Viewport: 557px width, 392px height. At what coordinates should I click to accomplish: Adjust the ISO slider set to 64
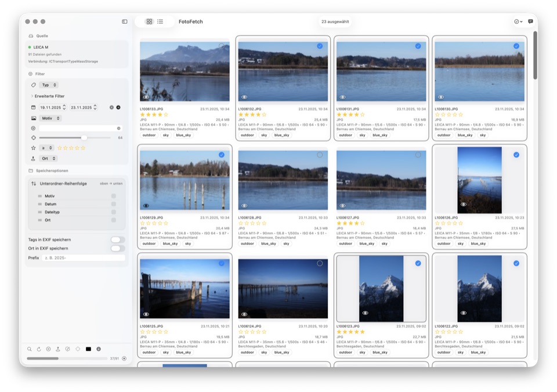click(84, 137)
